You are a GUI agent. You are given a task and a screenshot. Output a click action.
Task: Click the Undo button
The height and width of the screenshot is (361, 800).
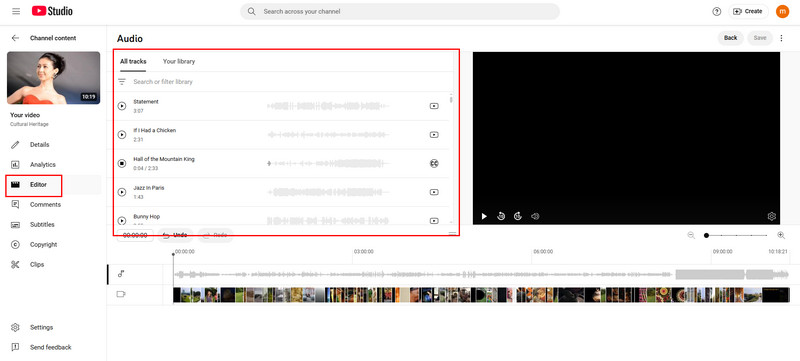coord(175,235)
